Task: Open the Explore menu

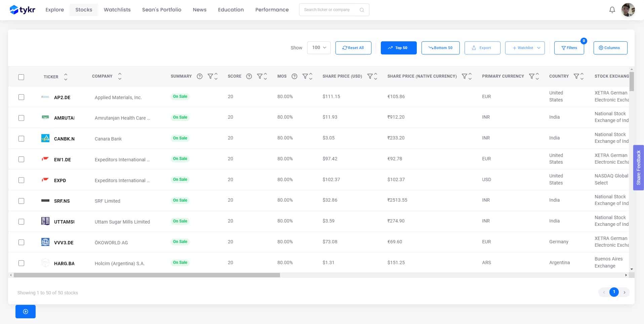Action: [x=55, y=10]
